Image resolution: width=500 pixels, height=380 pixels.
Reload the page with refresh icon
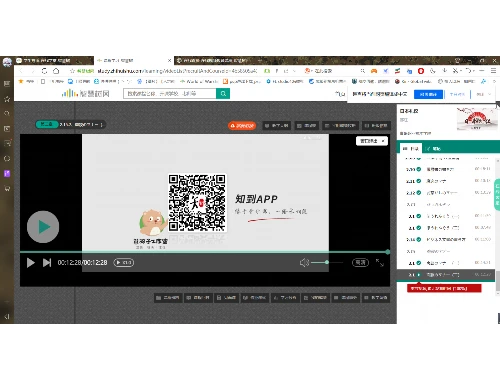(44, 71)
